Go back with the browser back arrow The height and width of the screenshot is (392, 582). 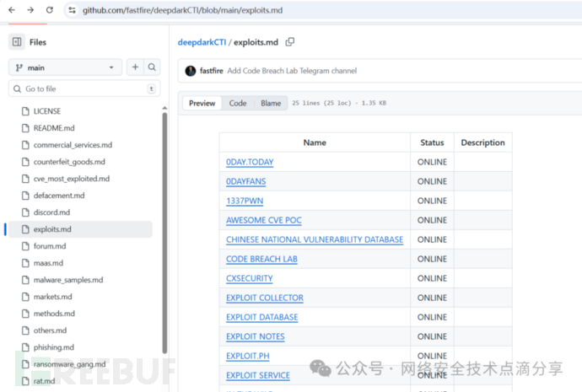(12, 10)
